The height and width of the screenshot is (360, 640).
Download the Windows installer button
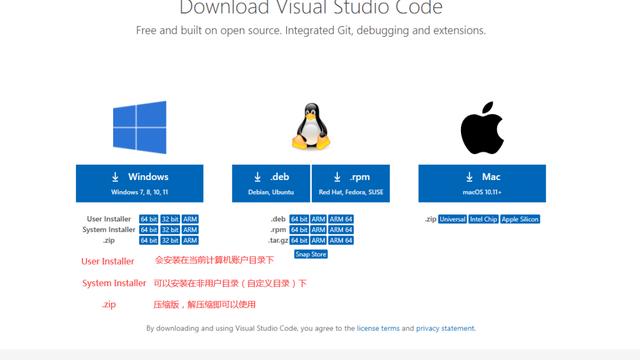coord(140,183)
